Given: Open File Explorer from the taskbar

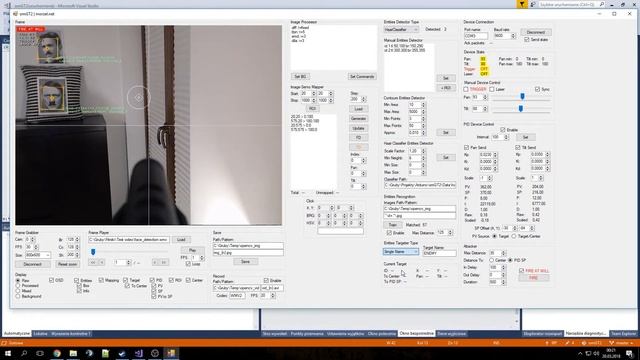Looking at the screenshot, I should pos(73,353).
